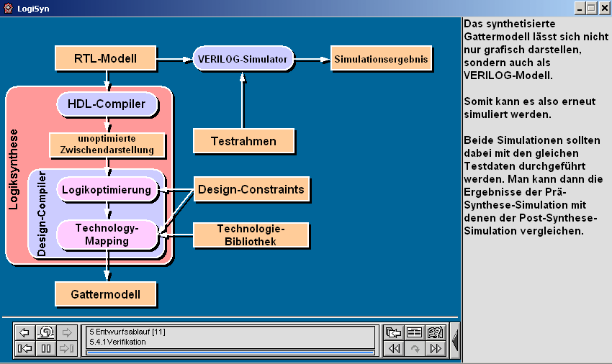Click the HDL-Compiler block
Image resolution: width=612 pixels, height=364 pixels.
pos(107,104)
